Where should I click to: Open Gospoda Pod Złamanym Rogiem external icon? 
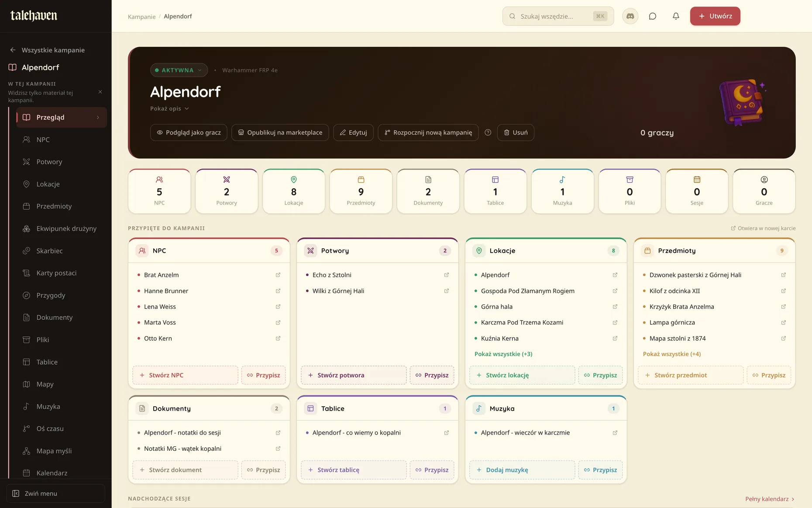[615, 291]
